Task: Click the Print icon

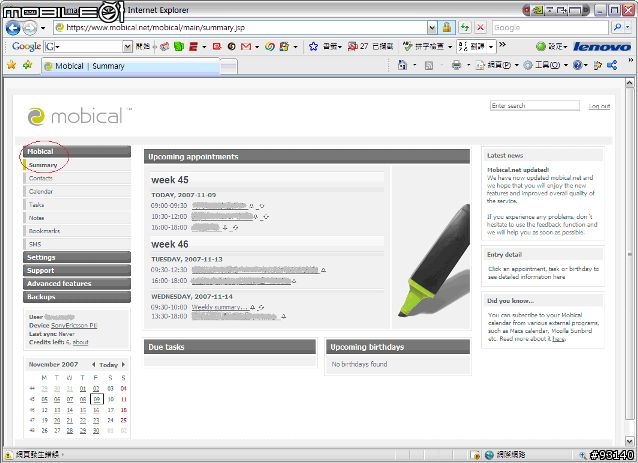Action: [457, 65]
